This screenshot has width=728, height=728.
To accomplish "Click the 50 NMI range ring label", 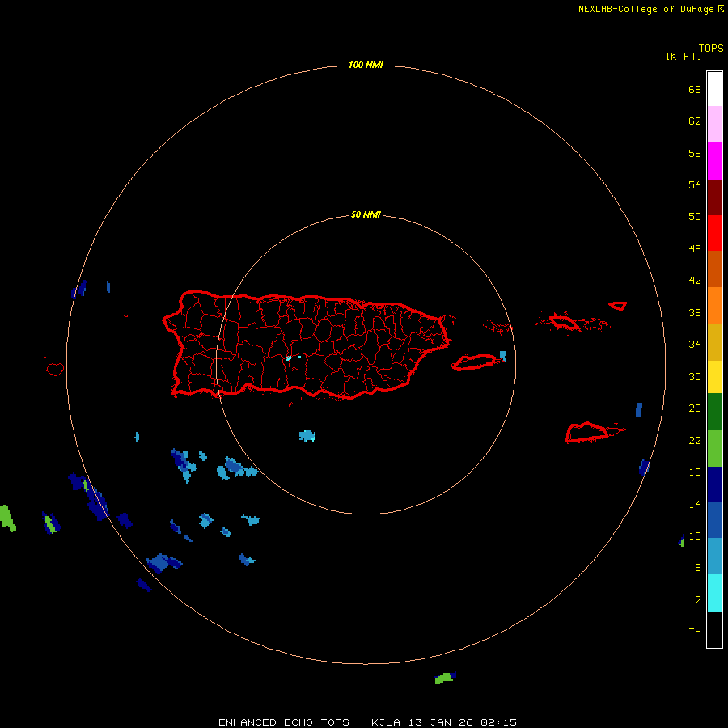I will click(366, 214).
